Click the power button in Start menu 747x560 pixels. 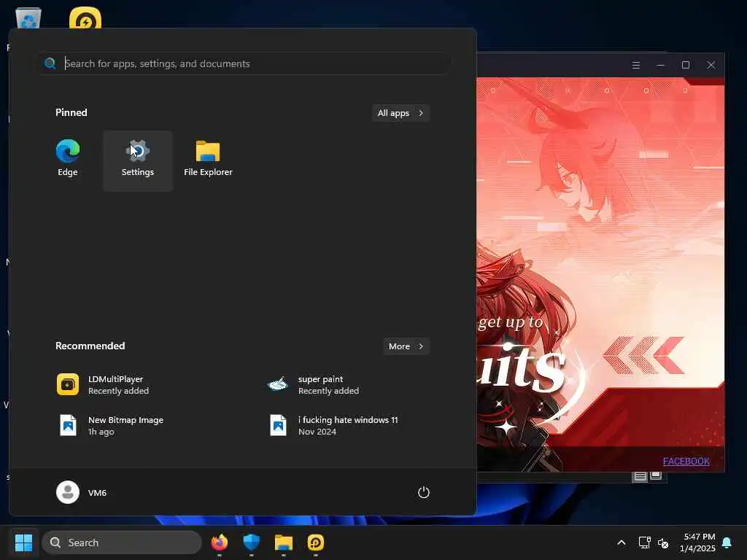[x=424, y=492]
